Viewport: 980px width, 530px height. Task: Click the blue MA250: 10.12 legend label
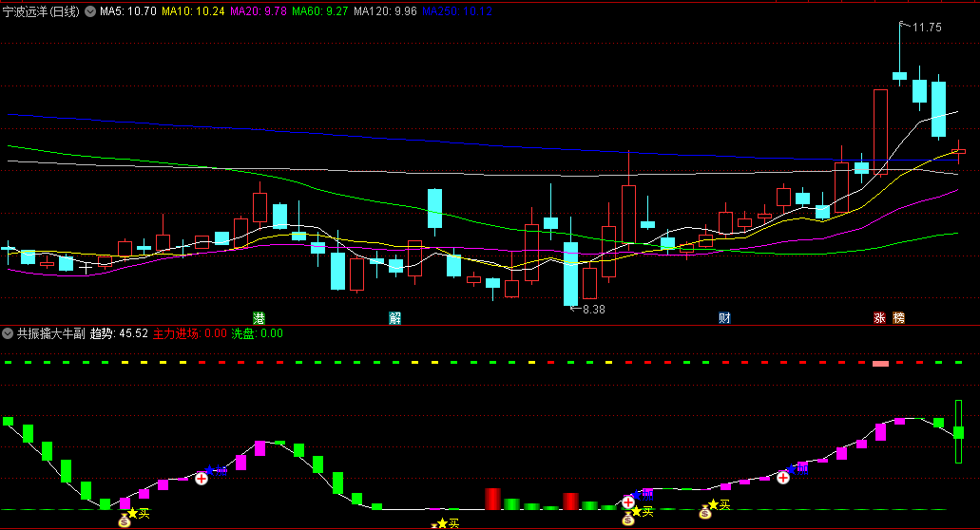[x=457, y=11]
